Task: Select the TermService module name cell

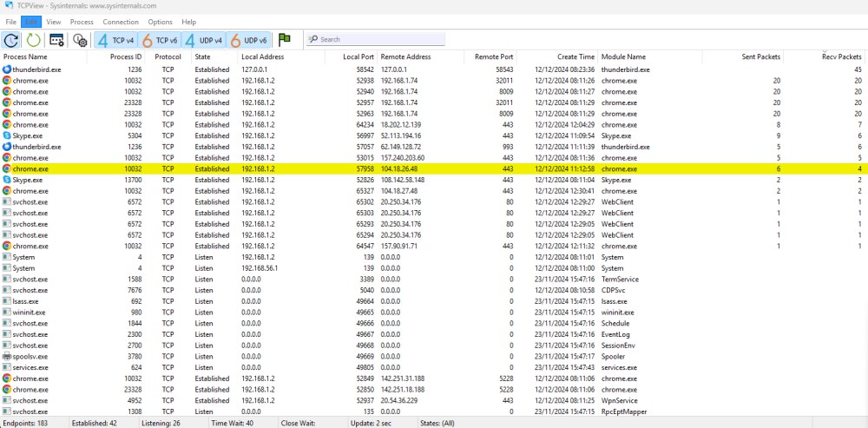Action: click(620, 279)
